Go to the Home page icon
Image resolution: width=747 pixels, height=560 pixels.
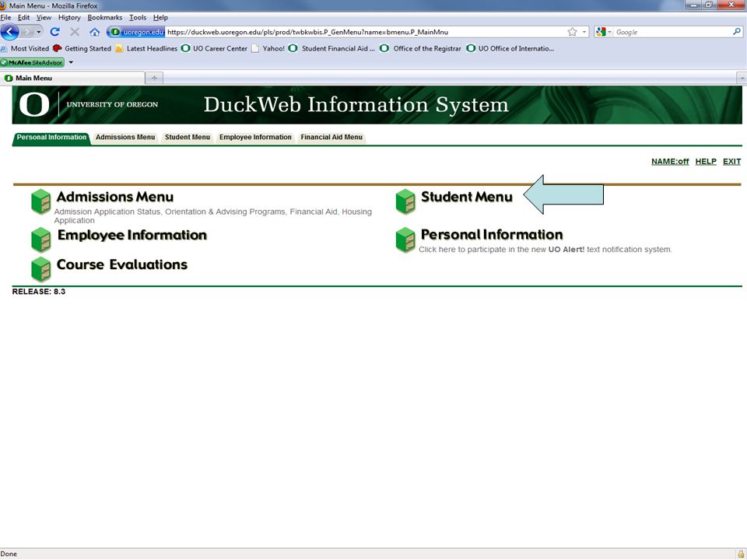(x=94, y=32)
